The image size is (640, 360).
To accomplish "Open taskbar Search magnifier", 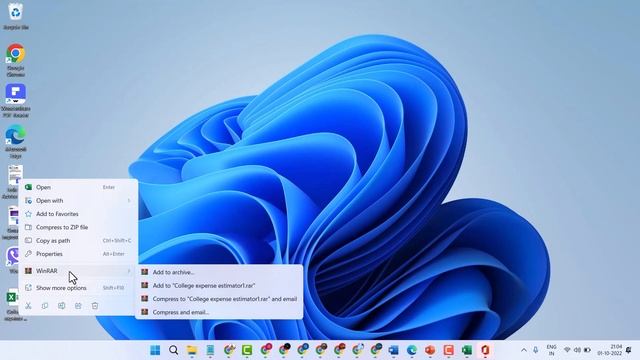I will point(173,350).
